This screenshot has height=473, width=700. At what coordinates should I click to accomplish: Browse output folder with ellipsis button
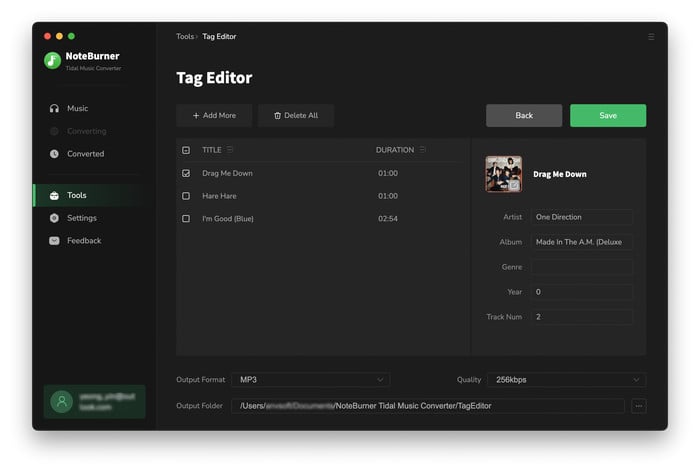tap(638, 406)
